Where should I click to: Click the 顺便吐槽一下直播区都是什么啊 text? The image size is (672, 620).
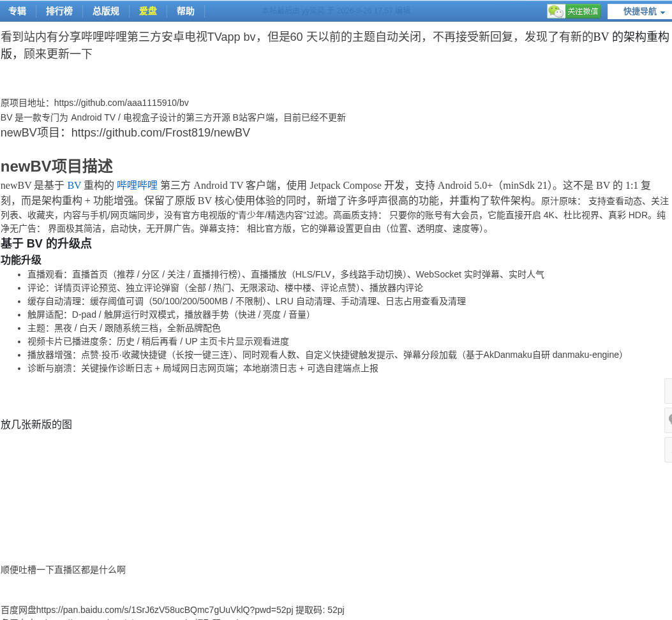click(63, 570)
